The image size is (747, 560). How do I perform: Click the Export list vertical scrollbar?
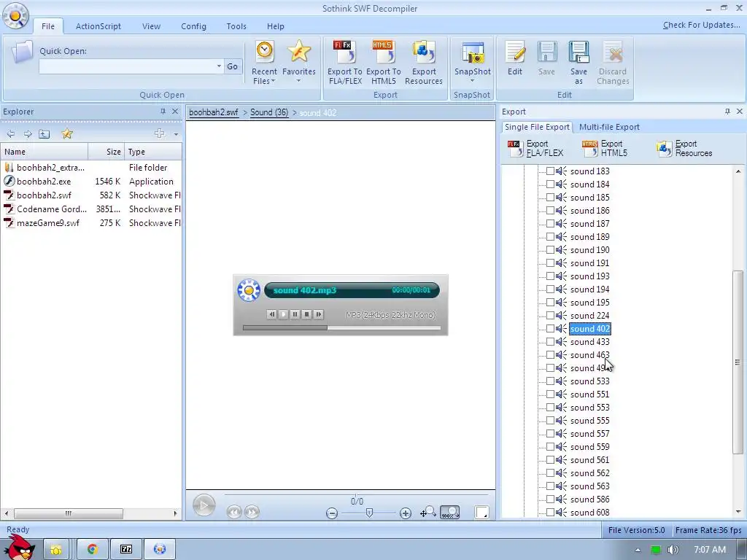[738, 362]
